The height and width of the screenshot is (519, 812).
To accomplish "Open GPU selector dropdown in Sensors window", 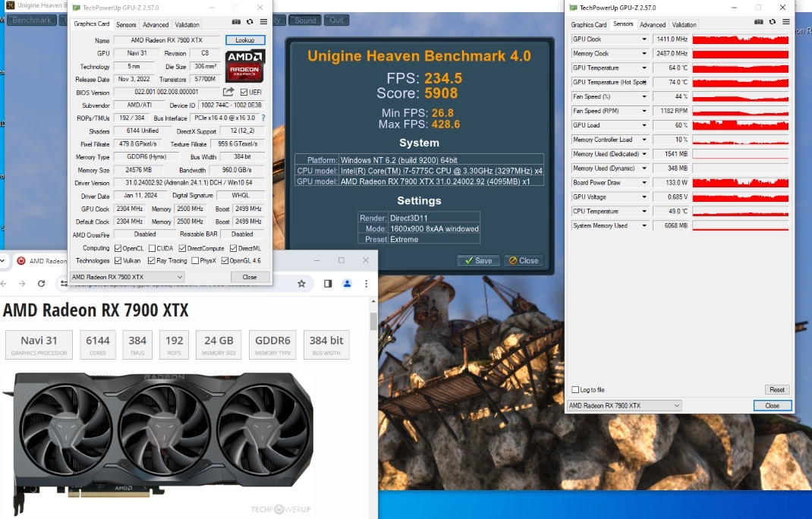I will (x=624, y=405).
